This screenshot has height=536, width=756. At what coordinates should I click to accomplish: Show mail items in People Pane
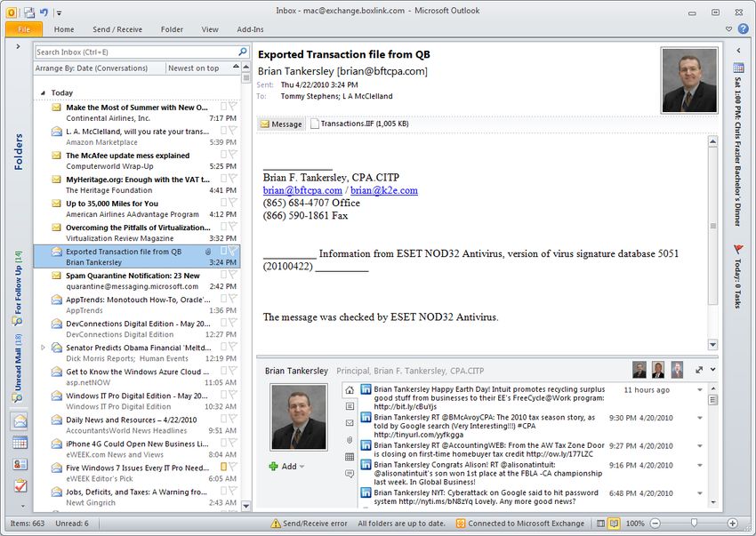(x=350, y=423)
